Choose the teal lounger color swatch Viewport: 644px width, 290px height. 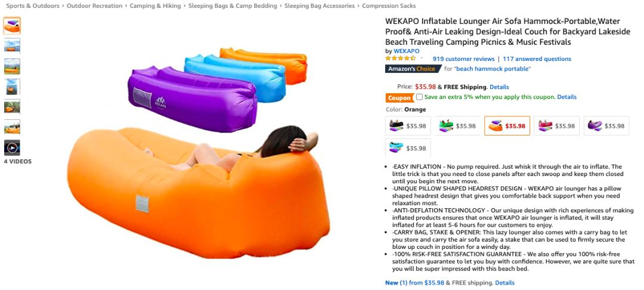click(x=408, y=148)
